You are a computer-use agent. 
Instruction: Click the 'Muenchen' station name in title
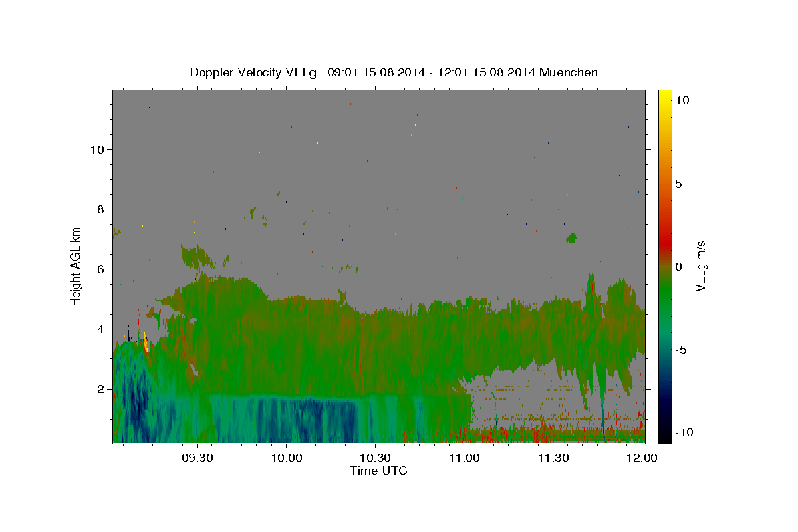coord(569,72)
